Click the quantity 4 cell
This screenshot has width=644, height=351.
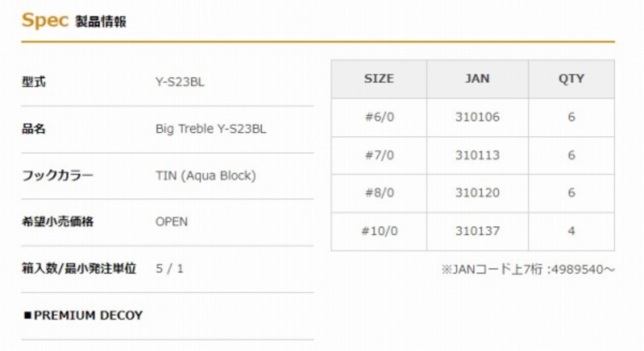[x=571, y=231]
